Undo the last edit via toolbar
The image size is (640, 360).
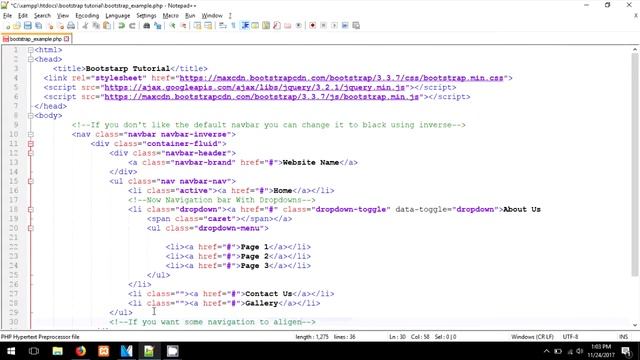click(x=121, y=26)
